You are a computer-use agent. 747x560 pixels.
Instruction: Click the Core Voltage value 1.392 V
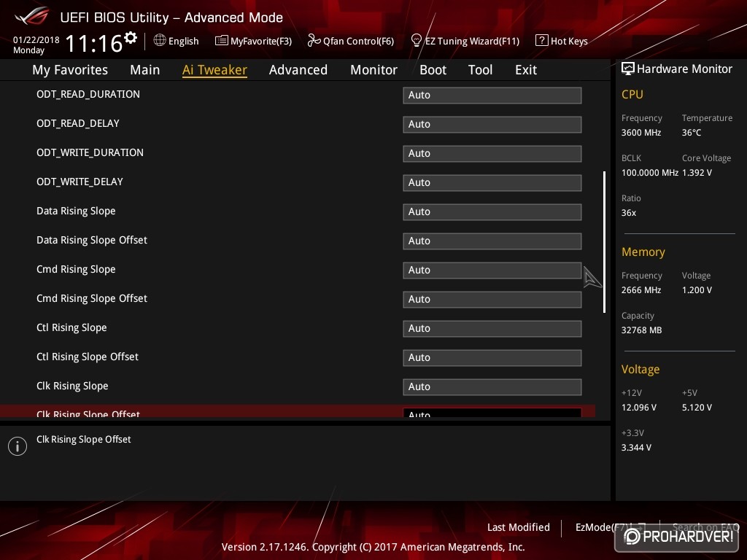point(697,172)
